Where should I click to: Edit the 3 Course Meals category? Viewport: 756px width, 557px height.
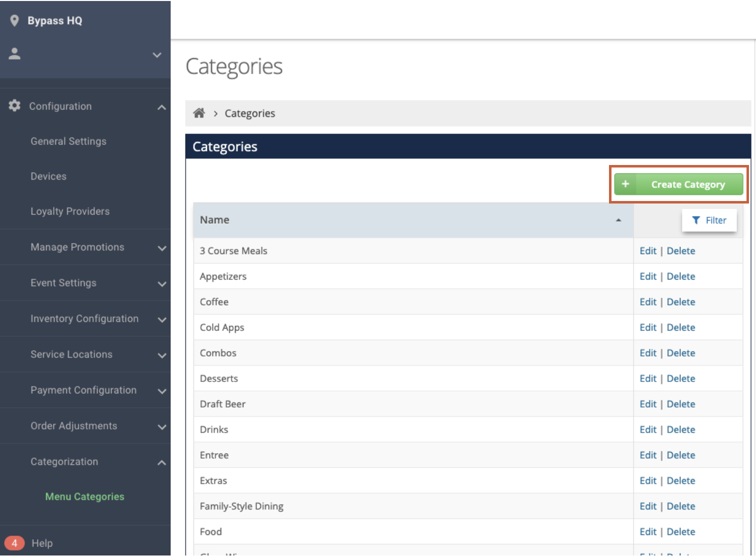click(648, 250)
